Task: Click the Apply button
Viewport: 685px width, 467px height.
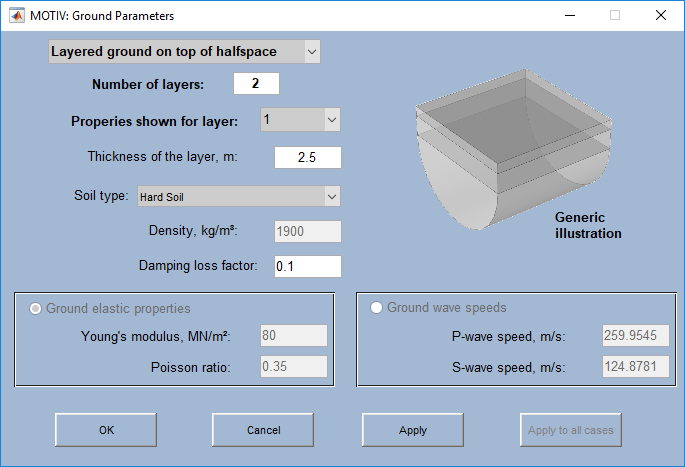Action: coord(412,430)
